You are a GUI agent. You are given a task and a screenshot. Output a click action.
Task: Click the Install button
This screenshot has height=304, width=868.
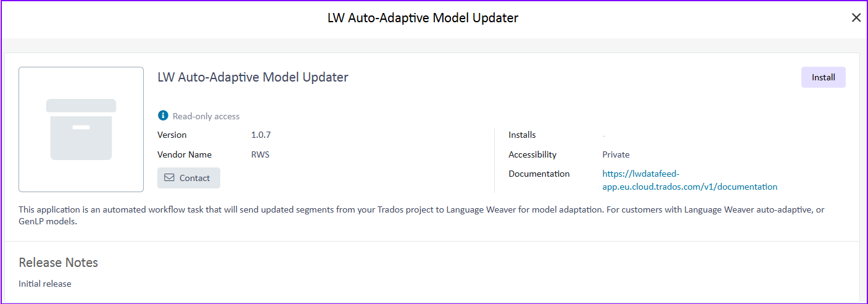[x=823, y=77]
